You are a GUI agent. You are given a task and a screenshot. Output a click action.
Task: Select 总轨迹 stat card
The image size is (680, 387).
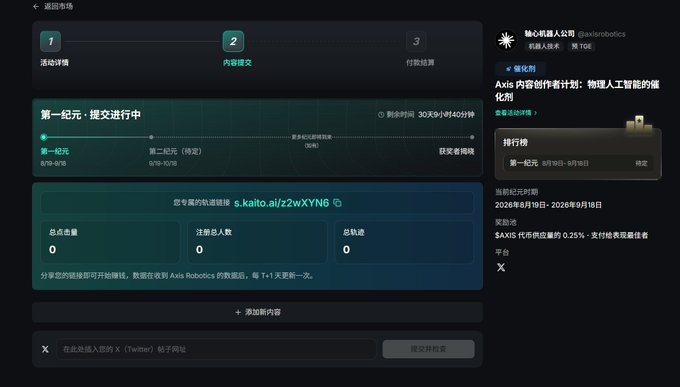point(404,242)
